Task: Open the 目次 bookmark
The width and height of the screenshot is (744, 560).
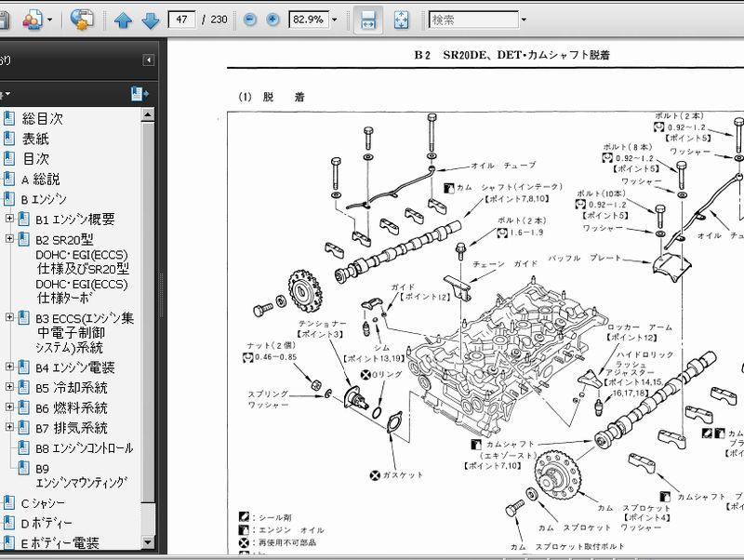Action: click(35, 158)
